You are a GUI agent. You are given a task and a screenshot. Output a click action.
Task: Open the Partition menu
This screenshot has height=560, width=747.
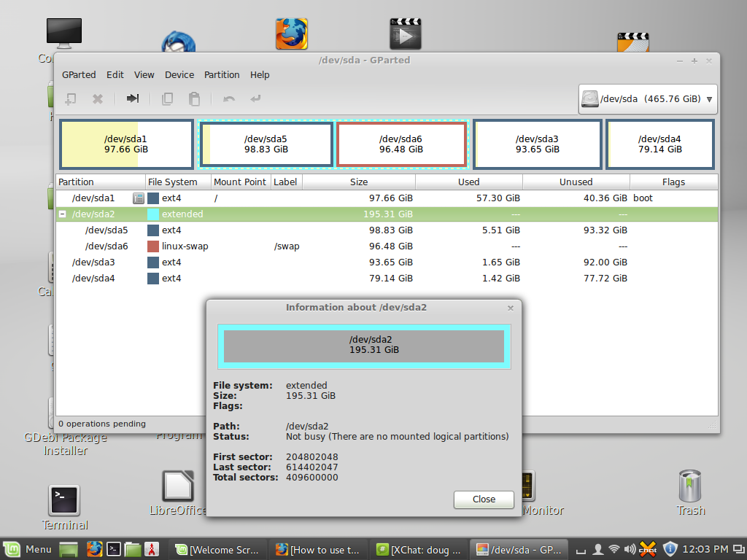point(222,75)
